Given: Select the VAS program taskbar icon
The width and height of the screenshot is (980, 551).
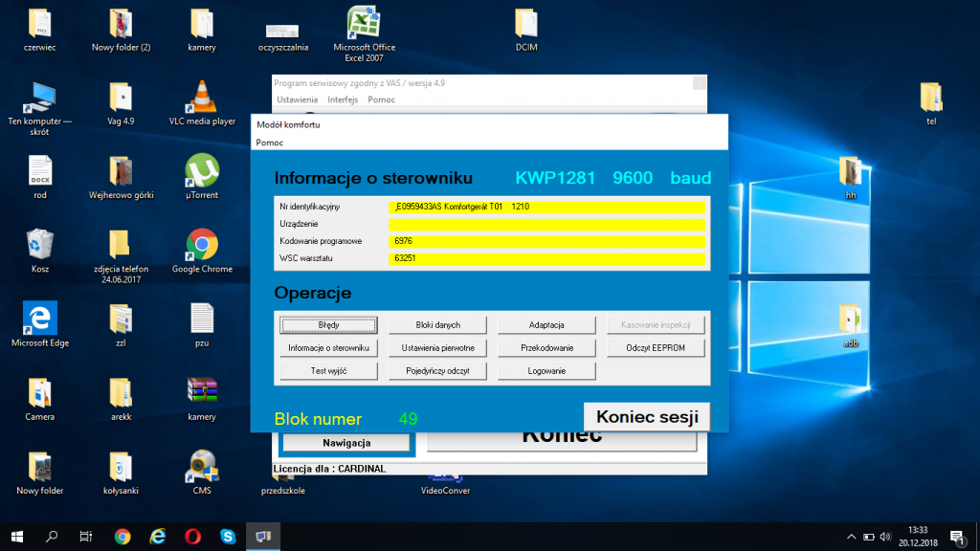Looking at the screenshot, I should point(263,537).
